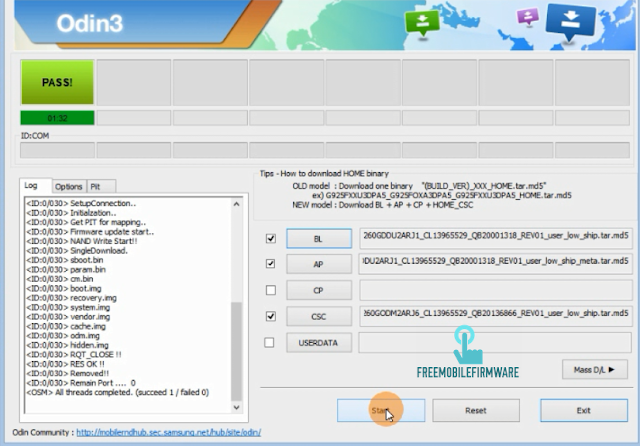Screen dimensions: 640x446
Task: Select the 'RES OK !!' log line
Action: pyautogui.click(x=65, y=364)
